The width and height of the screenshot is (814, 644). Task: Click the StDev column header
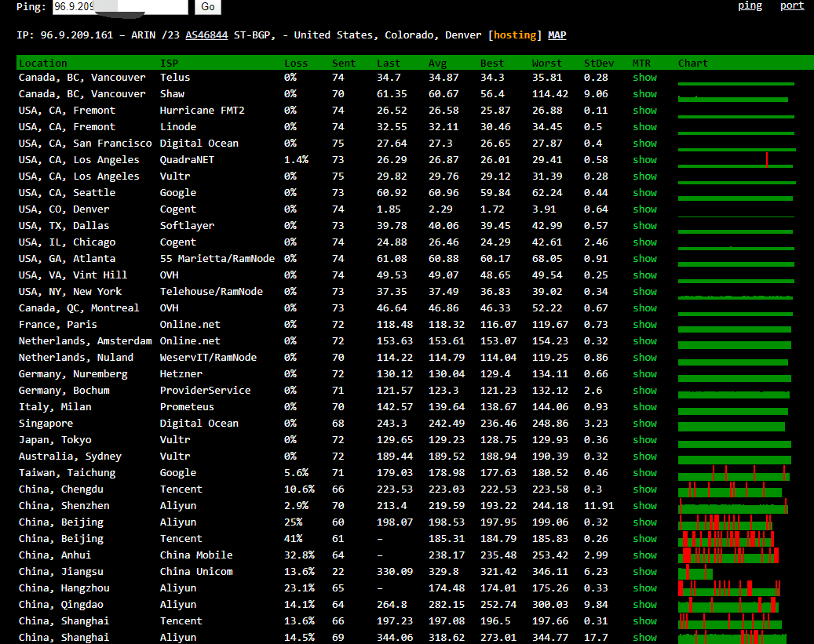coord(599,63)
